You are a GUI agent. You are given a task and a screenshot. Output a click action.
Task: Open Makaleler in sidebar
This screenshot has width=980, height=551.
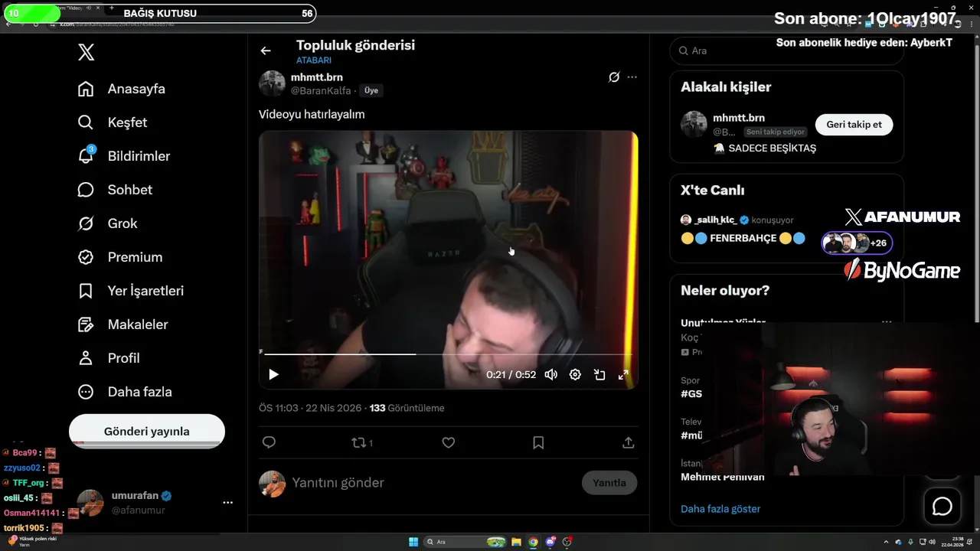click(x=122, y=324)
